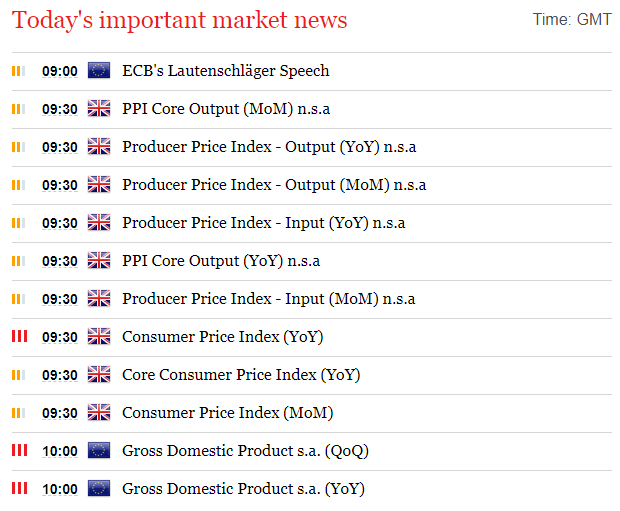Select Producer Price Index - Input (YoY) n.s.a
The height and width of the screenshot is (511, 620).
point(263,223)
